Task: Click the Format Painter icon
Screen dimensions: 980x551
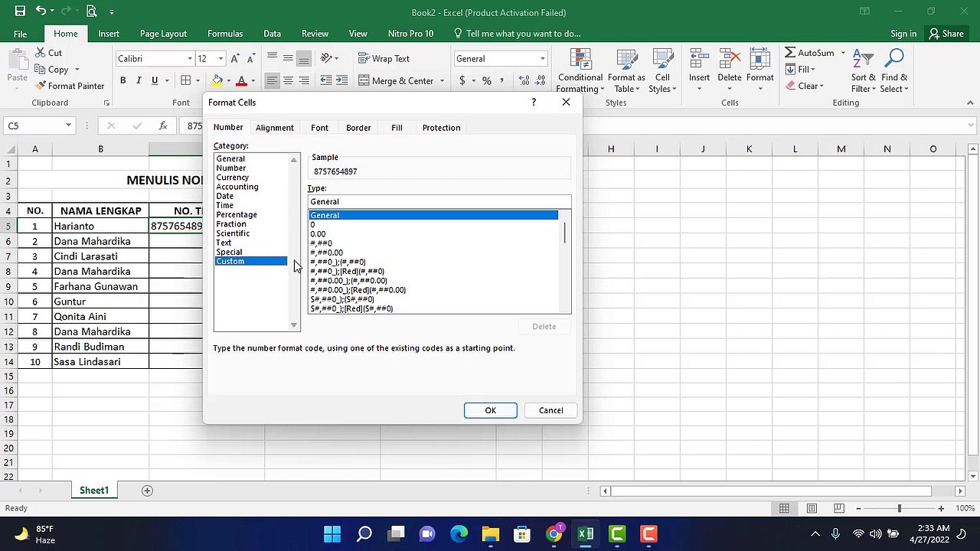Action: (x=41, y=86)
